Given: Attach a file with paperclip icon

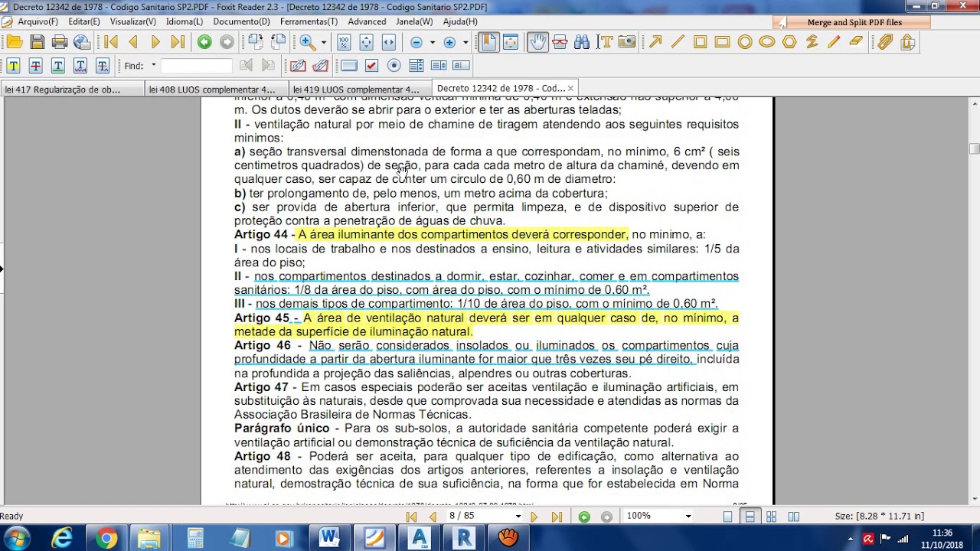Looking at the screenshot, I should [x=885, y=42].
